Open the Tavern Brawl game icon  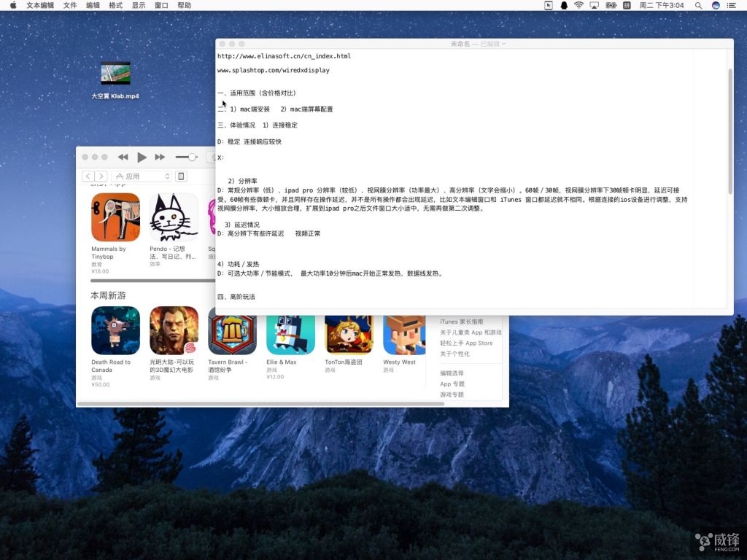coord(232,335)
